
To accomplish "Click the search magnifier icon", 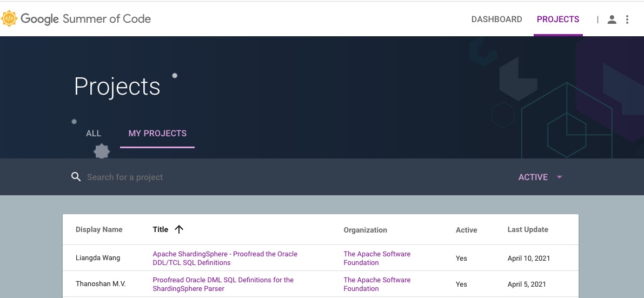I will tap(76, 177).
